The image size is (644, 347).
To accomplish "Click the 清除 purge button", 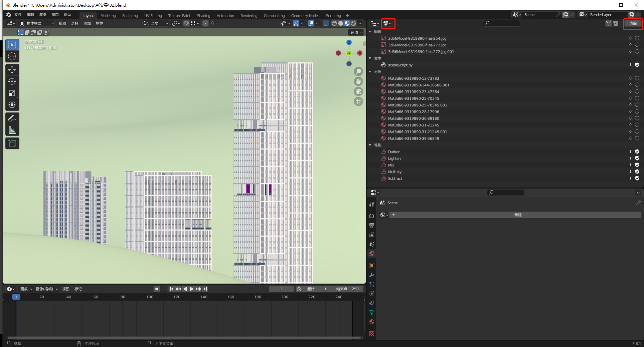I will [633, 23].
